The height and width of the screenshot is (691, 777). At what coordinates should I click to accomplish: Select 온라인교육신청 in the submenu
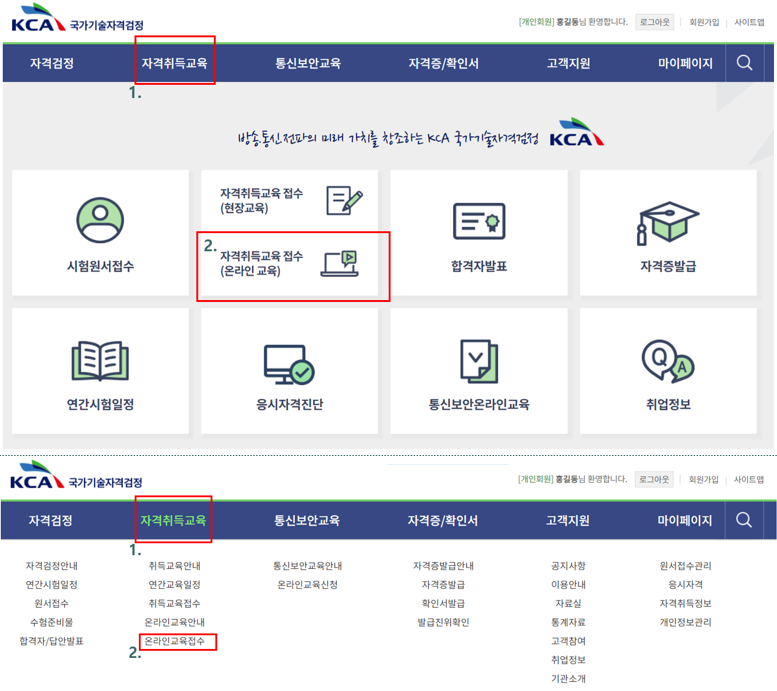pyautogui.click(x=308, y=584)
